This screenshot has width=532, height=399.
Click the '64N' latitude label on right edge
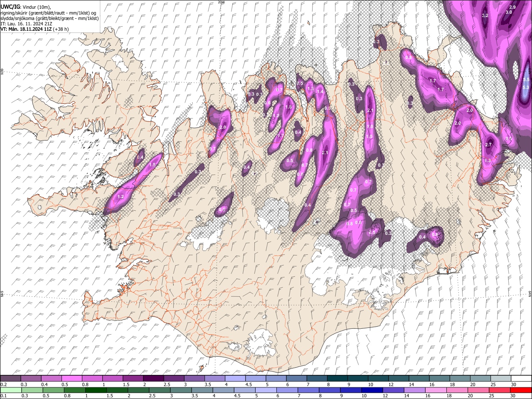coord(530,294)
